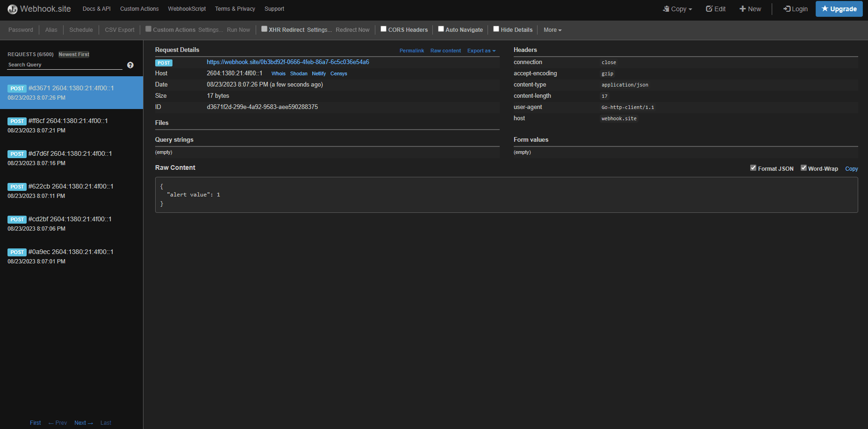Click the Edit button
Screen dimensions: 868x429
716,9
